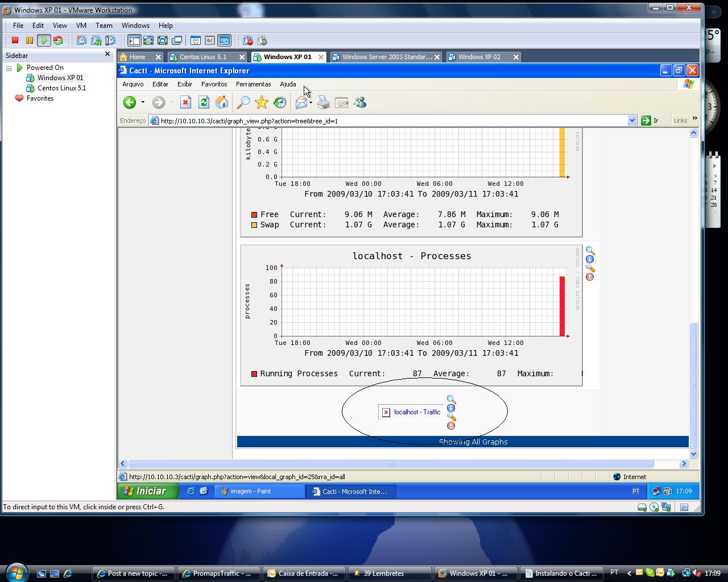
Task: Open imagem - Paint taskbar button
Action: pyautogui.click(x=259, y=492)
